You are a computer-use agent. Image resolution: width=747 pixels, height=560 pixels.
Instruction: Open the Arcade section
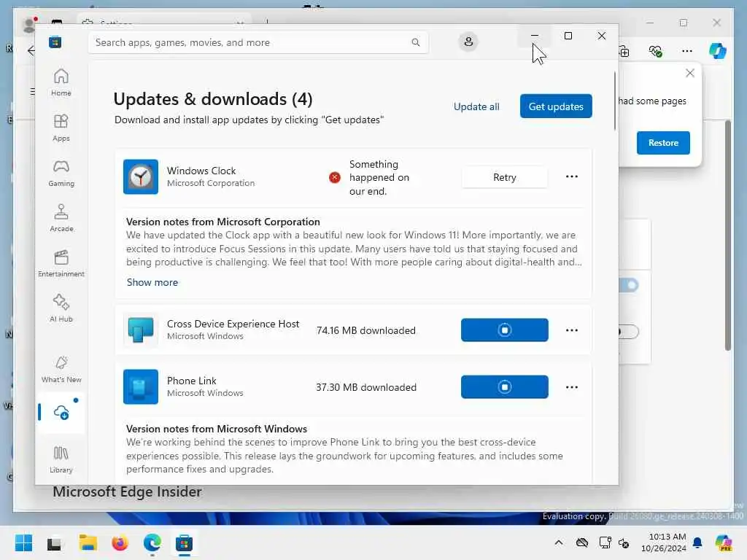[x=61, y=218]
